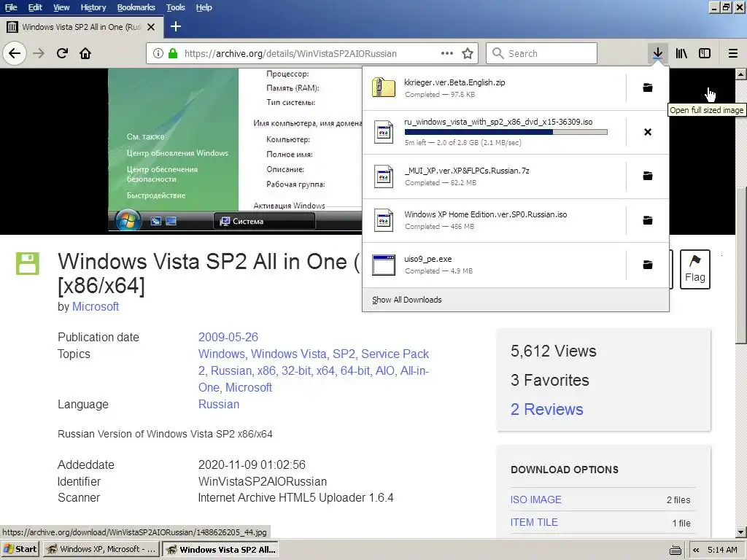Open the File menu
This screenshot has height=560, width=747.
(11, 7)
